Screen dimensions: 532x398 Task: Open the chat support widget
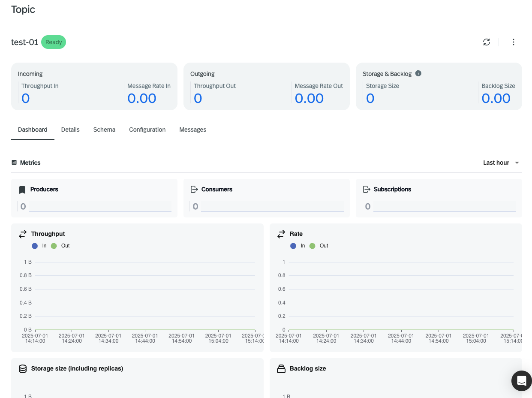(x=521, y=381)
